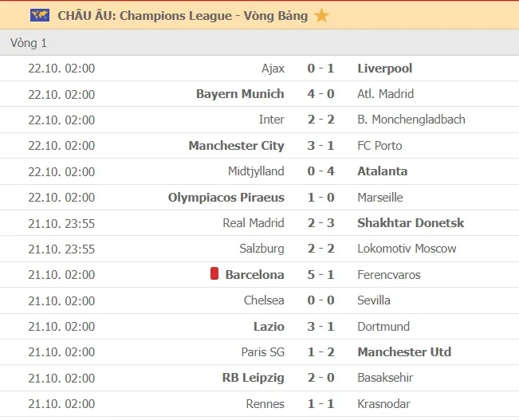The height and width of the screenshot is (420, 519).
Task: Click the Bayern Munich team name
Action: pos(240,94)
